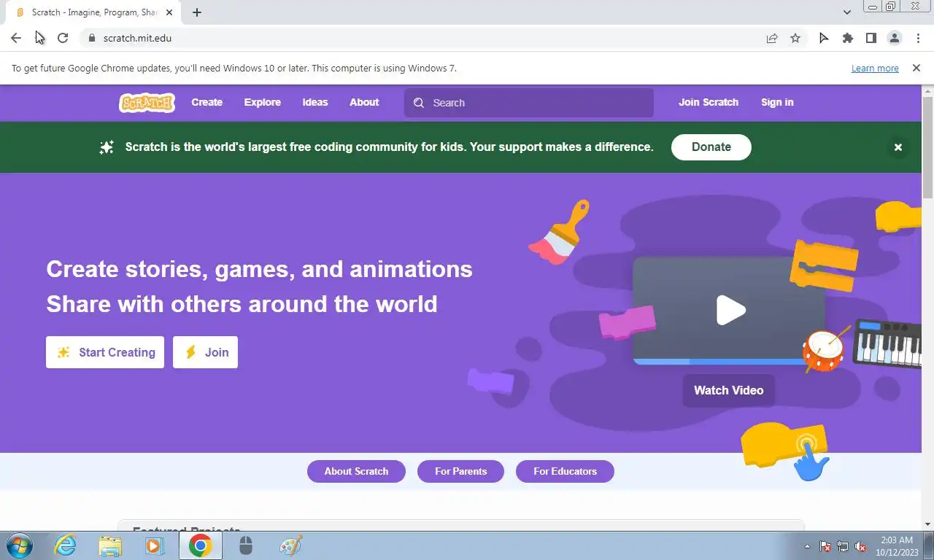
Task: Click the Chrome taskbar icon
Action: (200, 545)
